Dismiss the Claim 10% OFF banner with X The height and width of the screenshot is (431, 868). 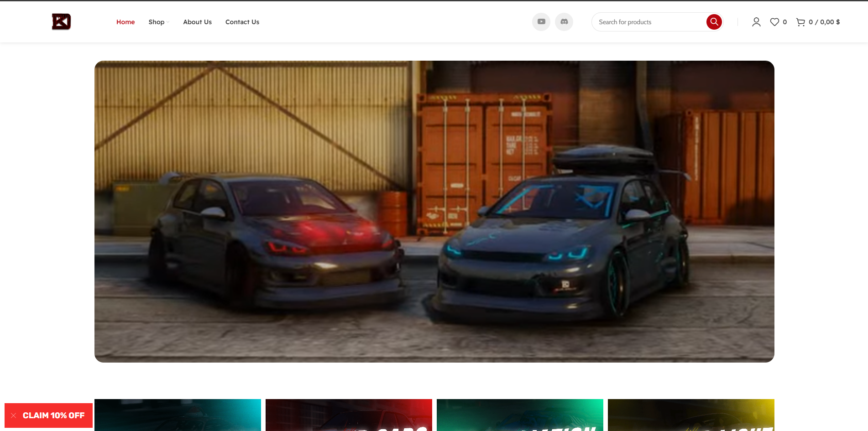pyautogui.click(x=14, y=415)
